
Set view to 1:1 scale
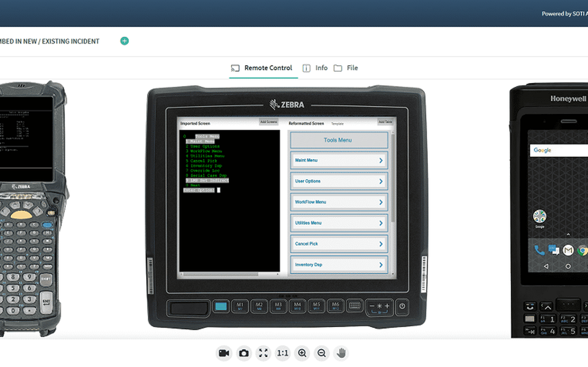click(x=283, y=353)
